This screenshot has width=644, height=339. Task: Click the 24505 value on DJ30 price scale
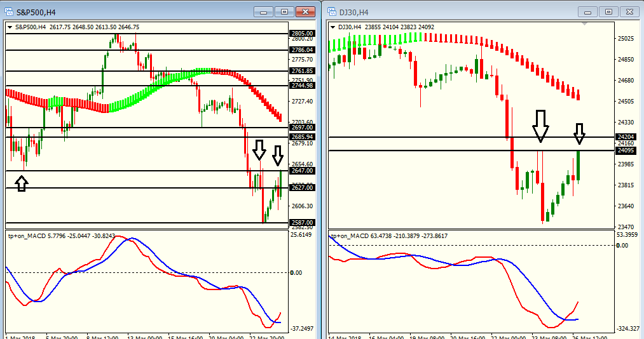626,101
